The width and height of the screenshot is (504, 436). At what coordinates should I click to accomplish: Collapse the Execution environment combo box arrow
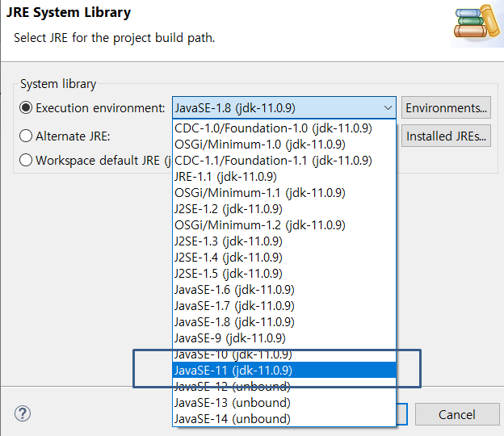click(388, 108)
